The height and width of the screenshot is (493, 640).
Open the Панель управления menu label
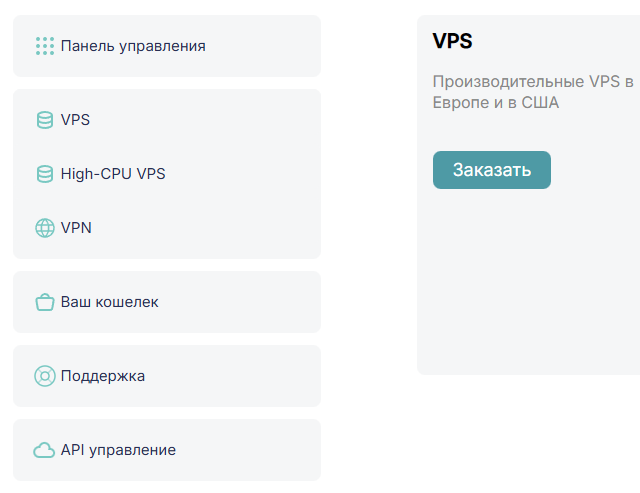pos(133,45)
